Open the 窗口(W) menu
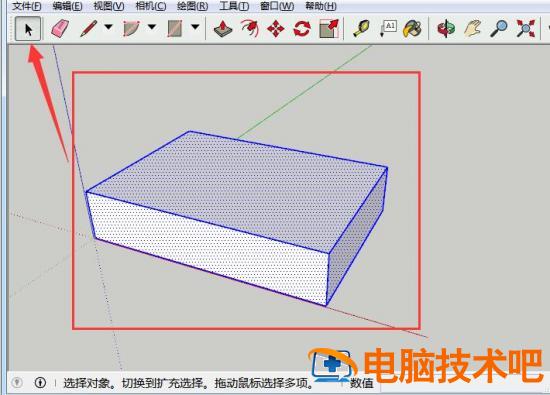The image size is (550, 395). point(277,6)
